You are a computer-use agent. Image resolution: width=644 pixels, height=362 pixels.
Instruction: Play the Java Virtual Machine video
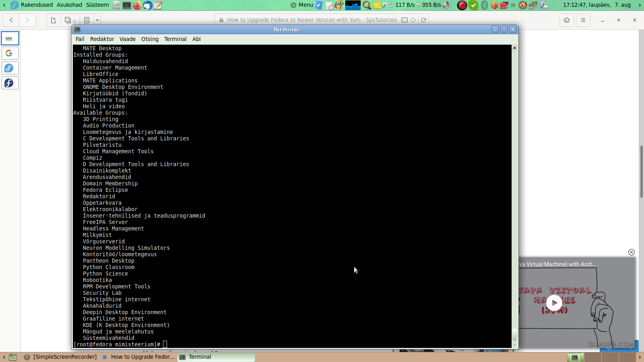[x=554, y=303]
